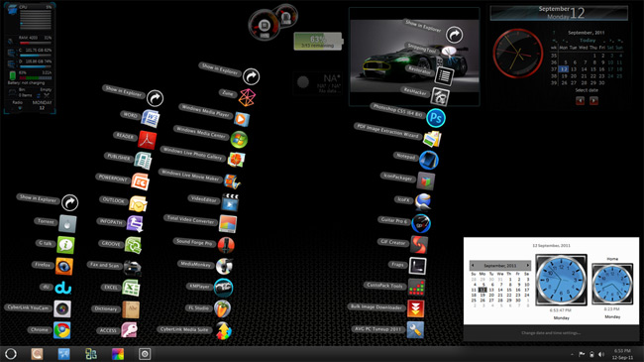The width and height of the screenshot is (644, 362).
Task: Open AVG PC Tuneup 2011 icon
Action: pos(415,330)
